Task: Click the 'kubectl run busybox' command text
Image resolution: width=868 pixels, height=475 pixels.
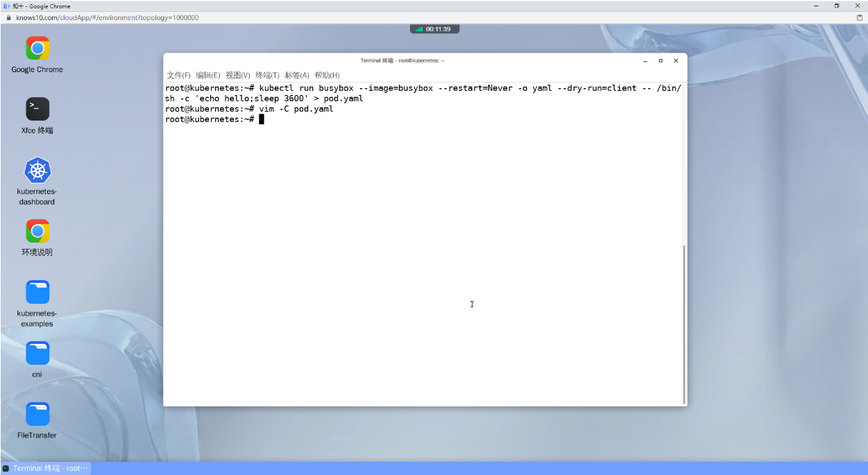Action: (307, 88)
